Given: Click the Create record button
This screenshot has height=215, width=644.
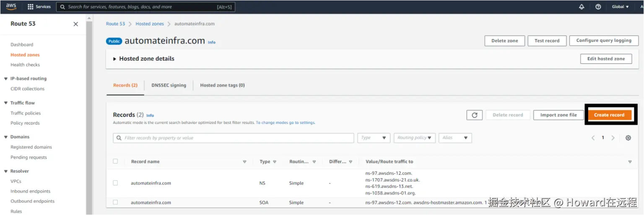Looking at the screenshot, I should [x=609, y=115].
